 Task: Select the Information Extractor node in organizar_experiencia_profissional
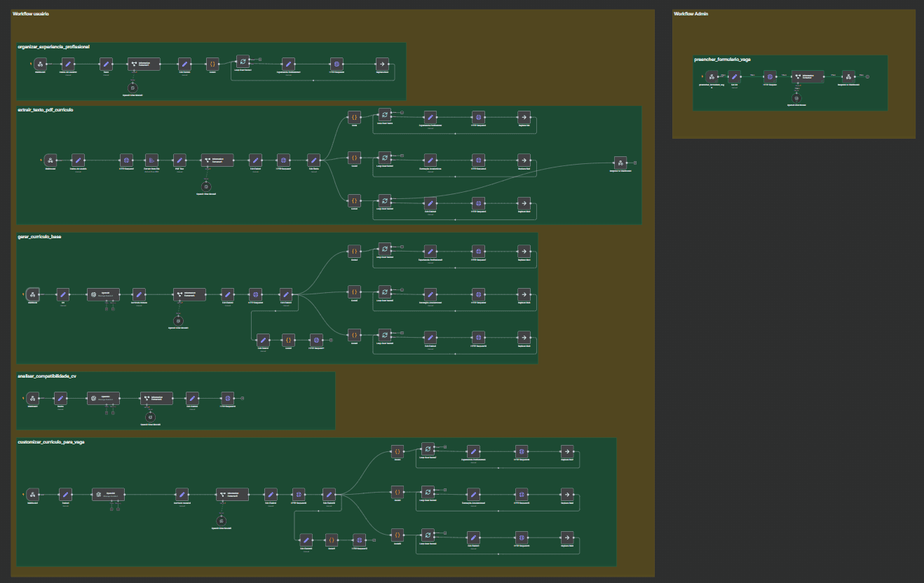[x=144, y=64]
